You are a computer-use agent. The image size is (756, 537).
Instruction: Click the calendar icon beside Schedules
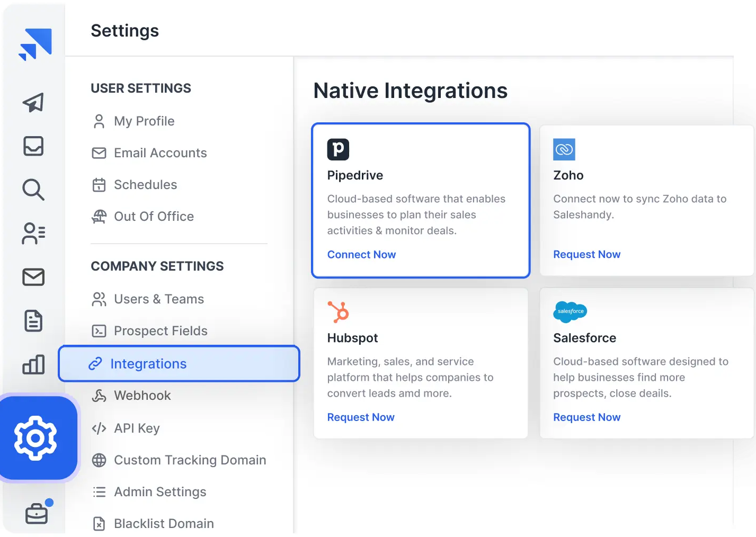[99, 185]
